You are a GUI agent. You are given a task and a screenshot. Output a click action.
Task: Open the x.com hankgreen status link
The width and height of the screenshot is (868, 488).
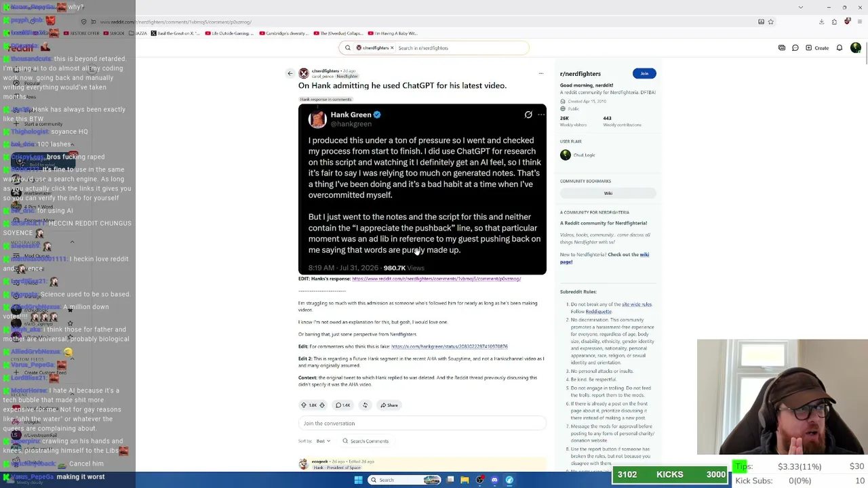coord(449,346)
